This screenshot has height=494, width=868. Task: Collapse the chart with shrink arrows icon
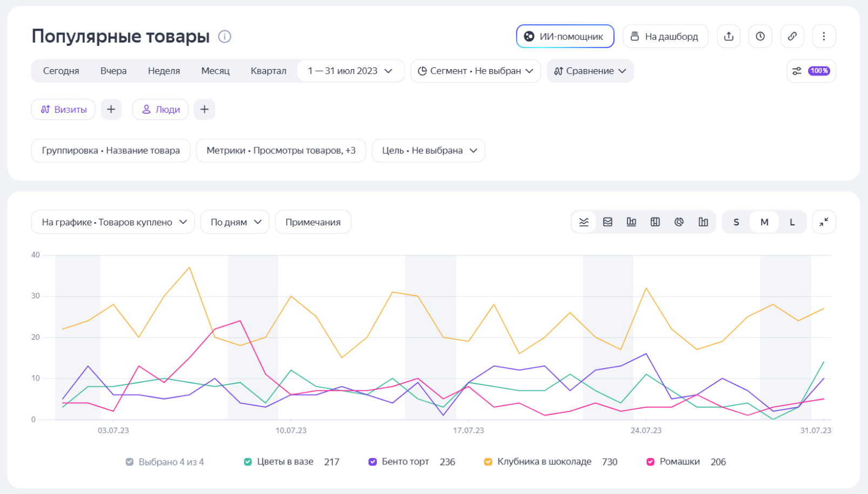pos(824,222)
